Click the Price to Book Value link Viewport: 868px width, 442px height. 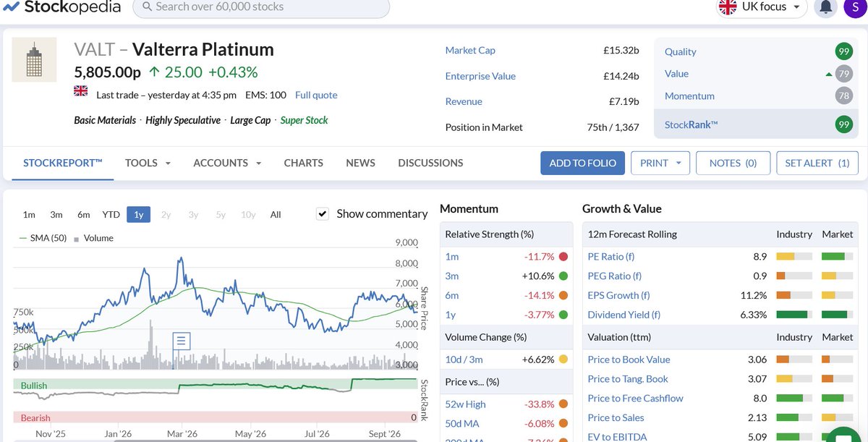click(629, 360)
